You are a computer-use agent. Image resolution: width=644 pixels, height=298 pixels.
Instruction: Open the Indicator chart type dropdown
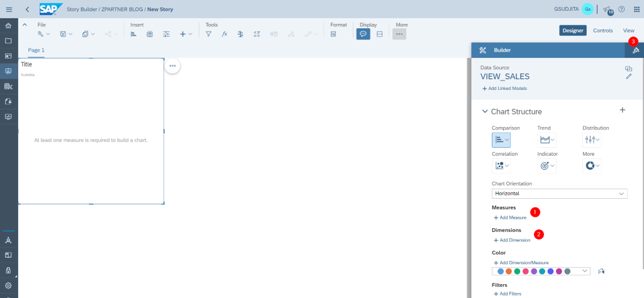(547, 166)
